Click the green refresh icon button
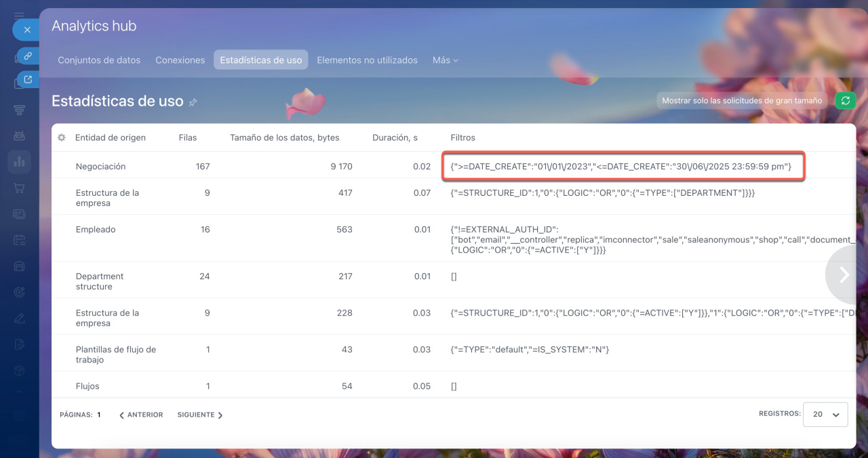Viewport: 868px width, 458px height. [845, 100]
